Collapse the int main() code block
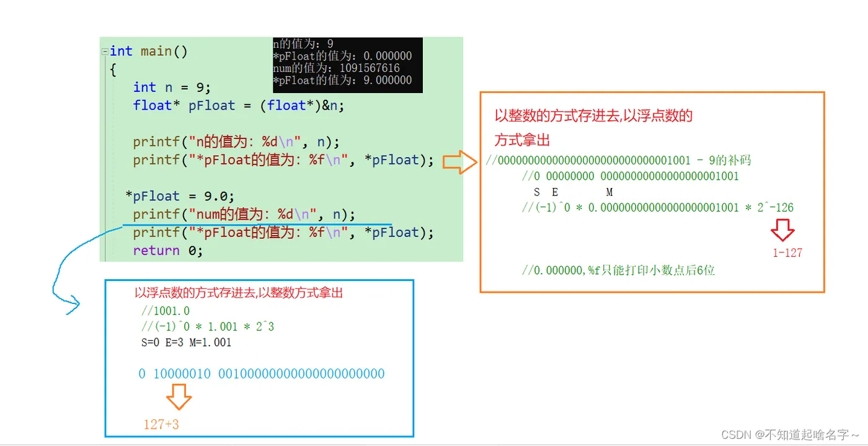Viewport: 868px width, 446px height. pyautogui.click(x=105, y=51)
